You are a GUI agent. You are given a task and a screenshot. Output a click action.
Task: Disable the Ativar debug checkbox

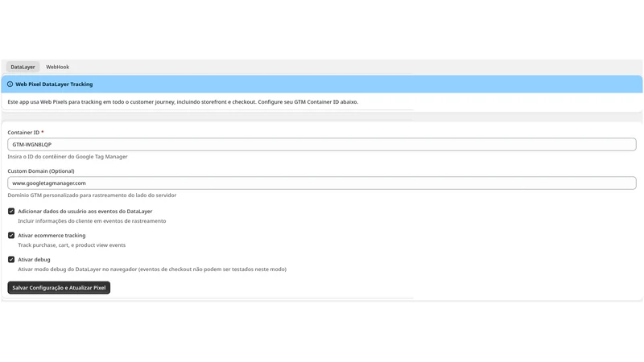coord(11,260)
